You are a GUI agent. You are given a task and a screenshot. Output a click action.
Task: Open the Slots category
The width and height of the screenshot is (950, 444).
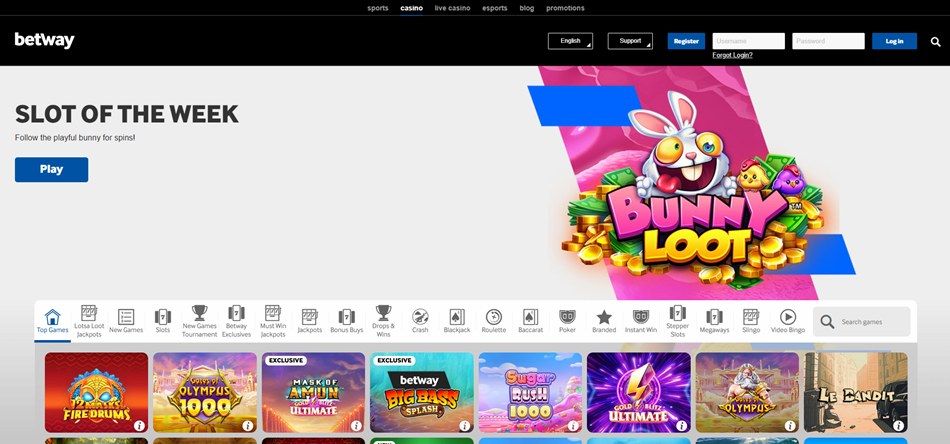[163, 321]
